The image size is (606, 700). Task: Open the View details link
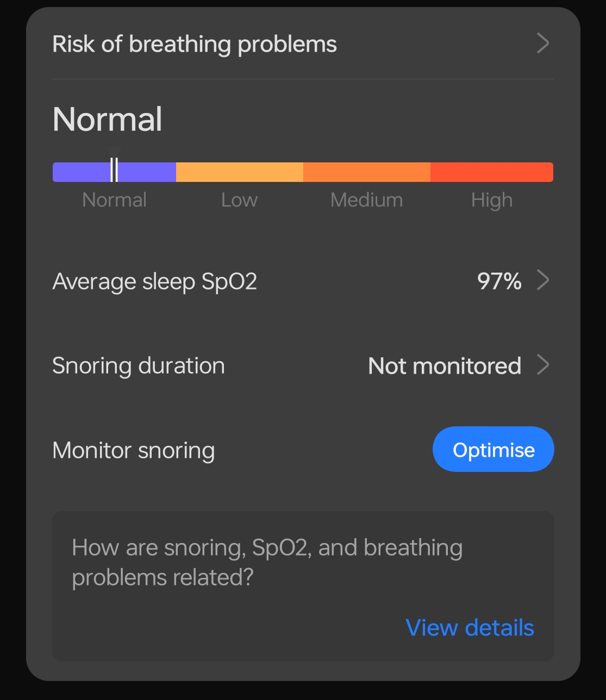point(470,628)
